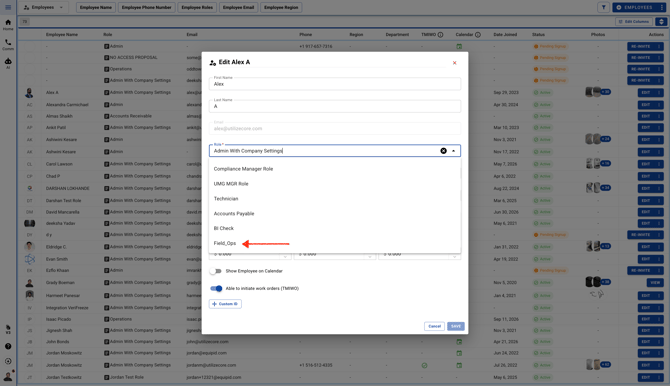Click the Last Name input field
This screenshot has height=386, width=670.
pos(335,106)
